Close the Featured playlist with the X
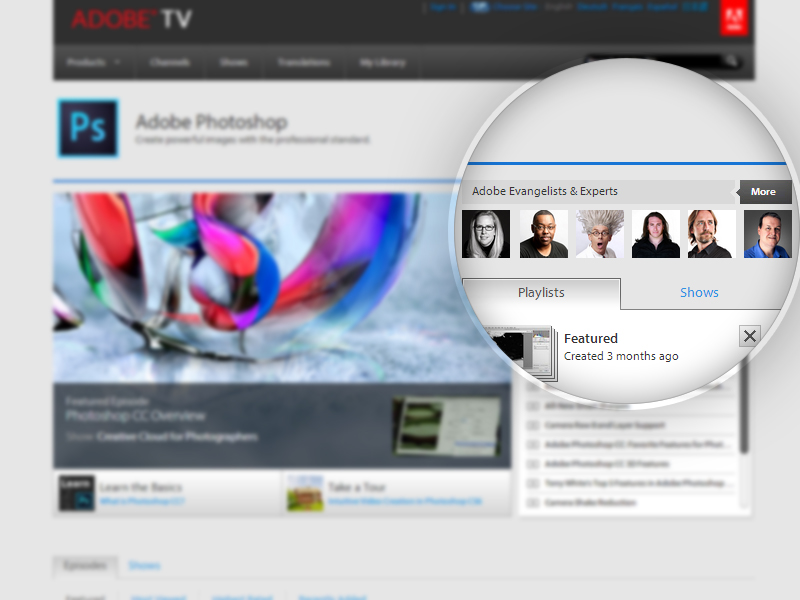 click(749, 336)
